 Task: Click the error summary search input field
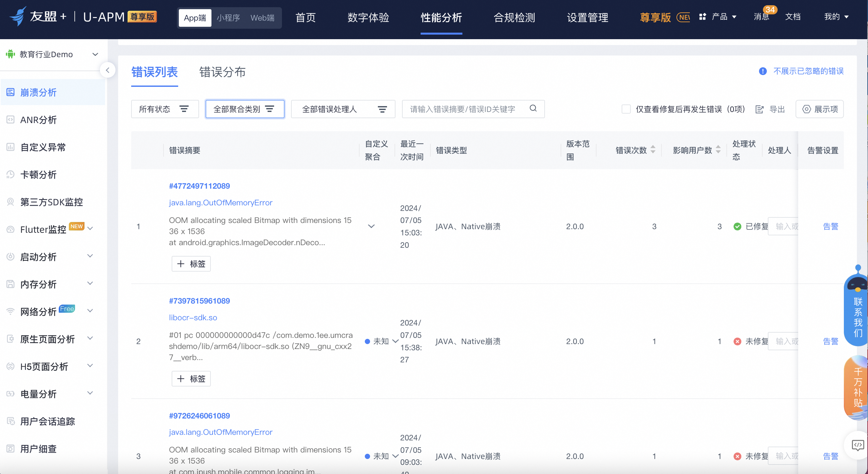(473, 109)
